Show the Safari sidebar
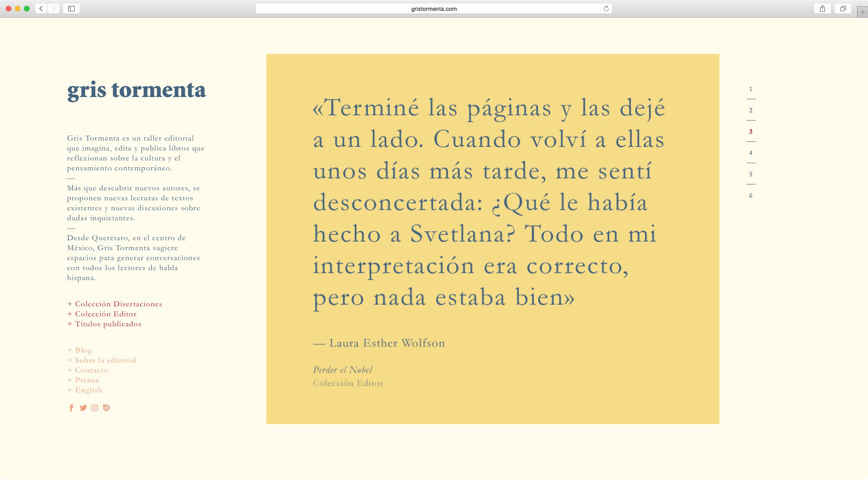The width and height of the screenshot is (868, 479). [72, 9]
